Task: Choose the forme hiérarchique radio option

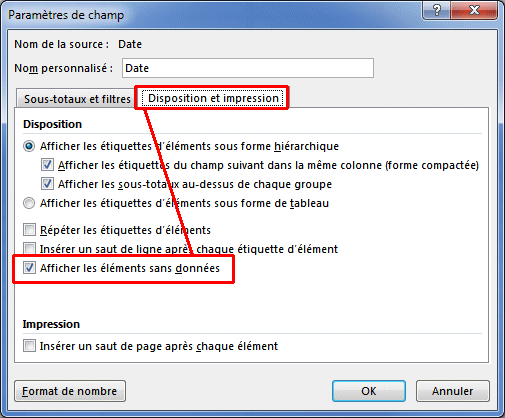Action: [29, 146]
